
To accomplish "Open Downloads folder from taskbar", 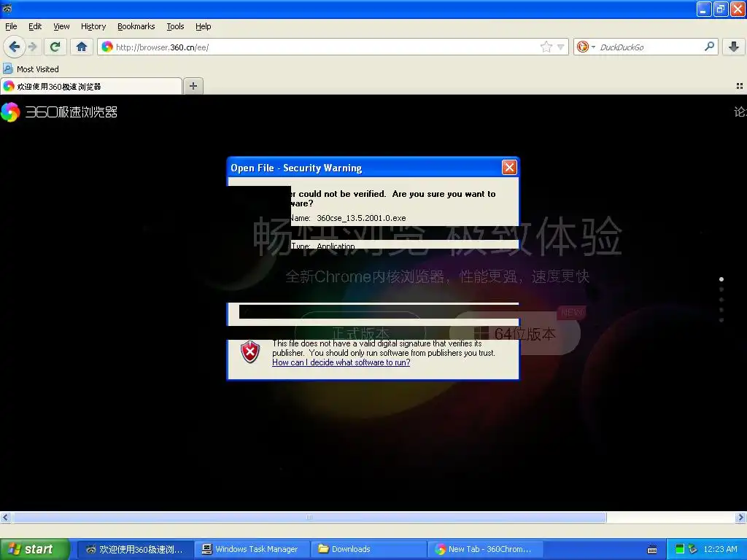I will 368,549.
